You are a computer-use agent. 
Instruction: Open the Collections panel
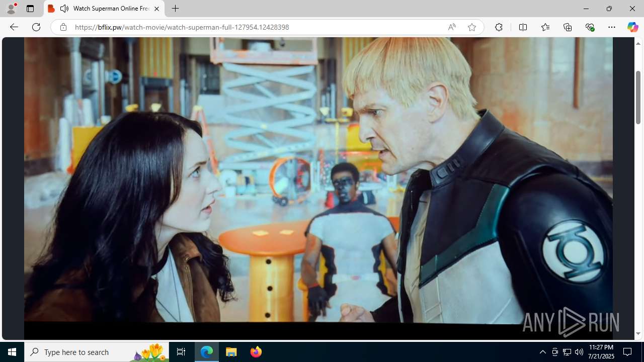[x=568, y=27]
